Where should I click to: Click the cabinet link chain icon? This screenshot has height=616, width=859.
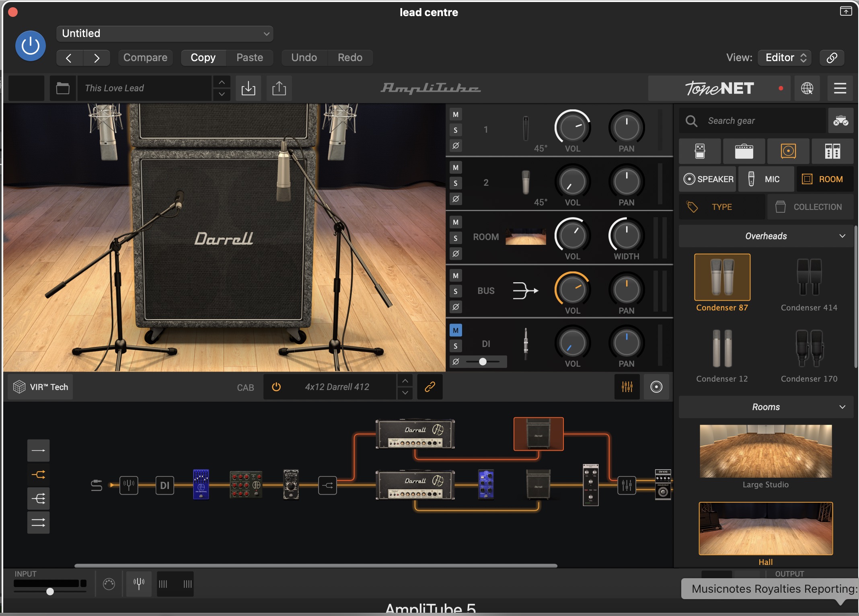(x=430, y=387)
